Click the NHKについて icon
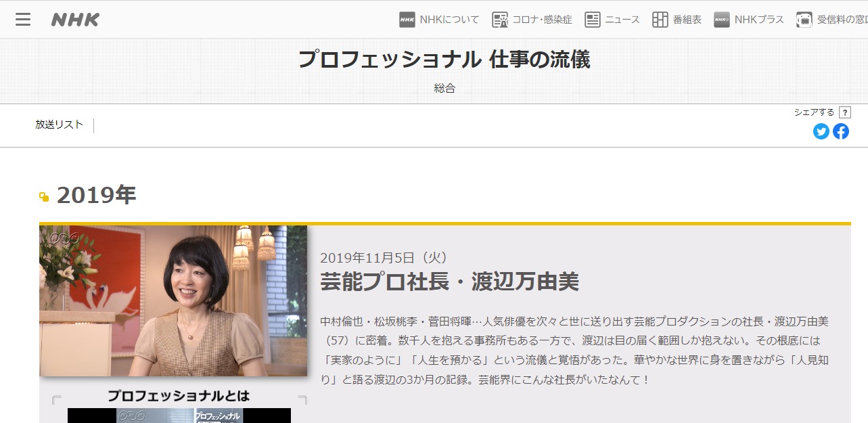The height and width of the screenshot is (423, 868). coord(407,20)
